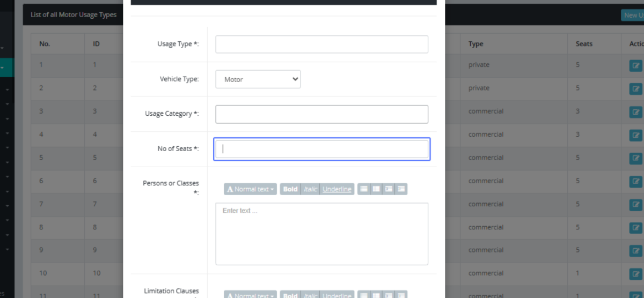The image size is (644, 298).
Task: Click the New Usage button
Action: coord(632,15)
